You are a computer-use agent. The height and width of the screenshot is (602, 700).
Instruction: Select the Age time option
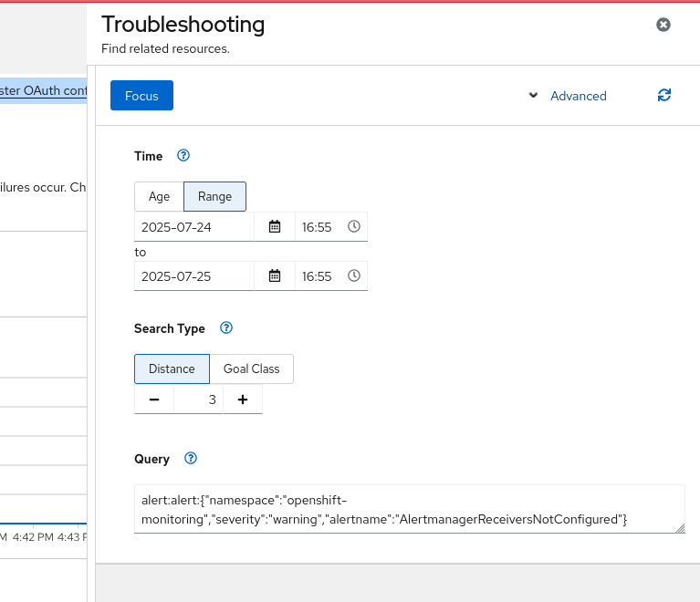pyautogui.click(x=159, y=196)
